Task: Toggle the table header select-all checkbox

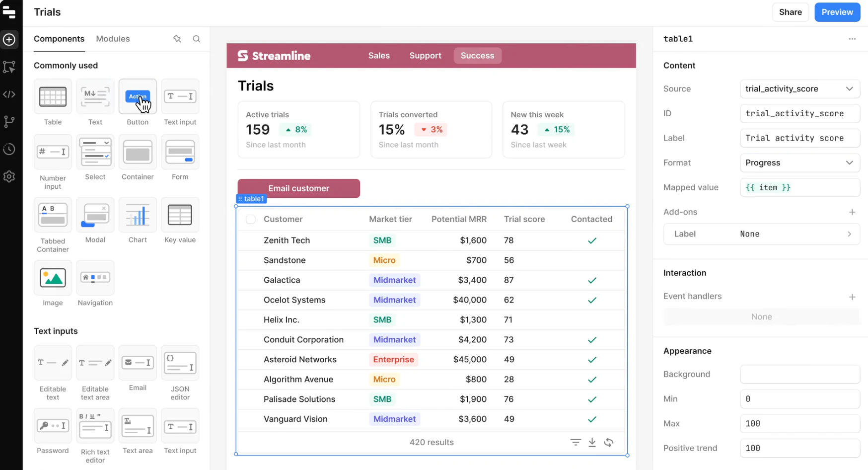Action: (251, 219)
